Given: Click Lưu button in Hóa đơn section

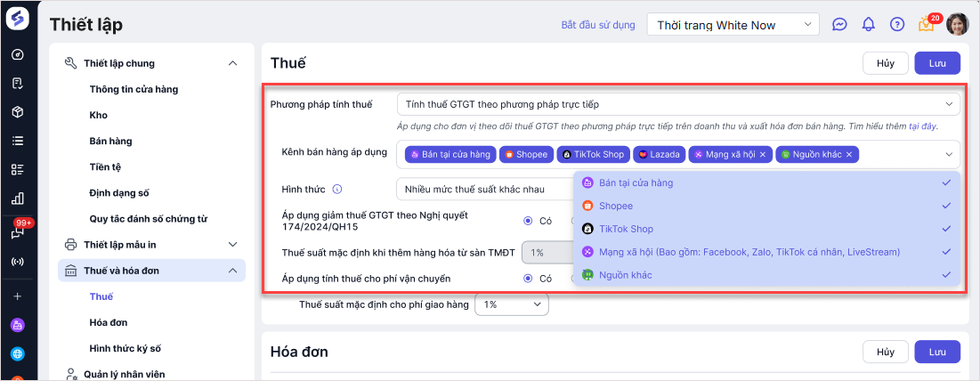Looking at the screenshot, I should tap(937, 353).
